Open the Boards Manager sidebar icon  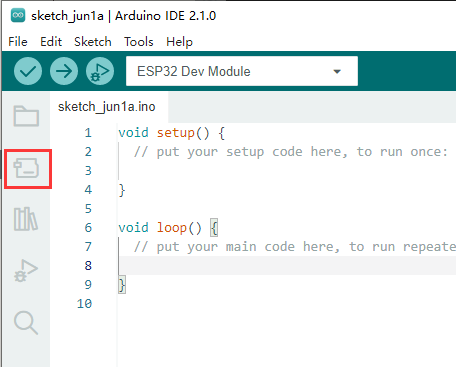pyautogui.click(x=26, y=168)
